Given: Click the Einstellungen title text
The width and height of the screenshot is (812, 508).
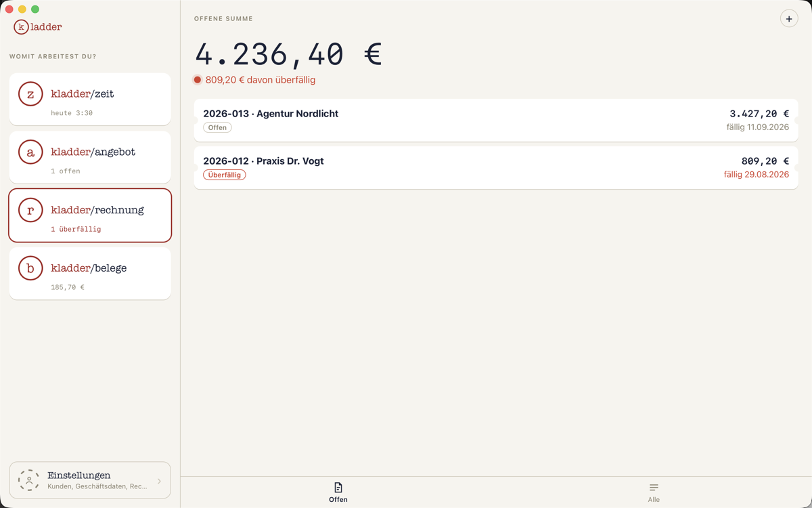Looking at the screenshot, I should tap(79, 475).
